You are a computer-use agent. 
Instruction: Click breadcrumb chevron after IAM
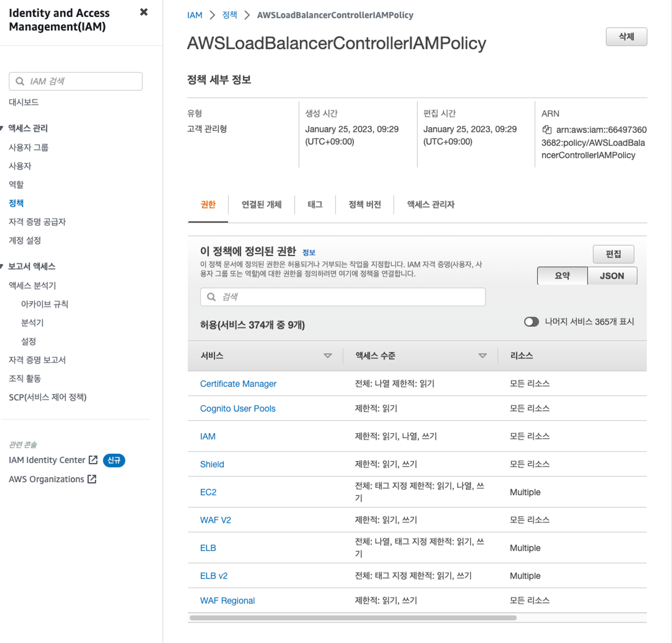(x=212, y=15)
